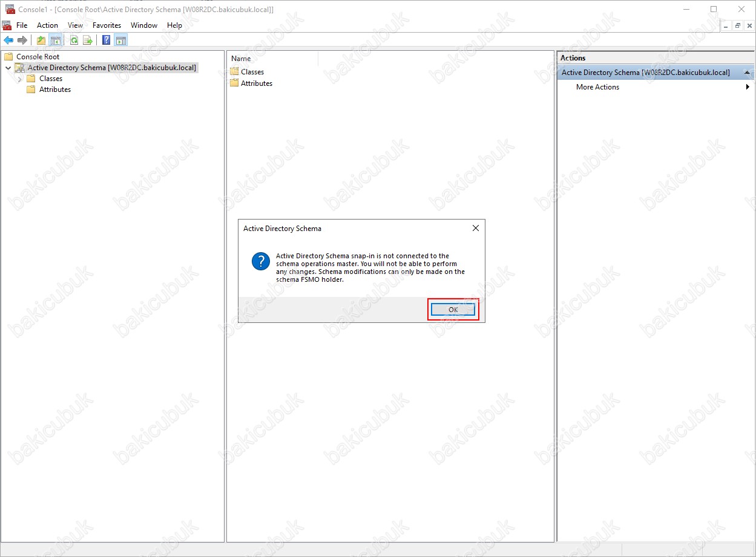The width and height of the screenshot is (756, 557).
Task: Restore the inner MDI console window
Action: [x=738, y=25]
